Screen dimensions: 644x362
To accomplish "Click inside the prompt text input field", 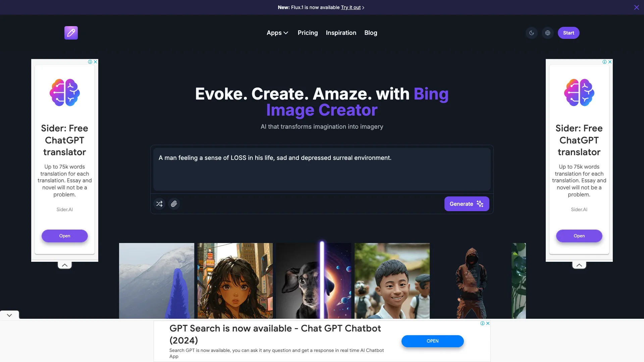I will point(322,169).
